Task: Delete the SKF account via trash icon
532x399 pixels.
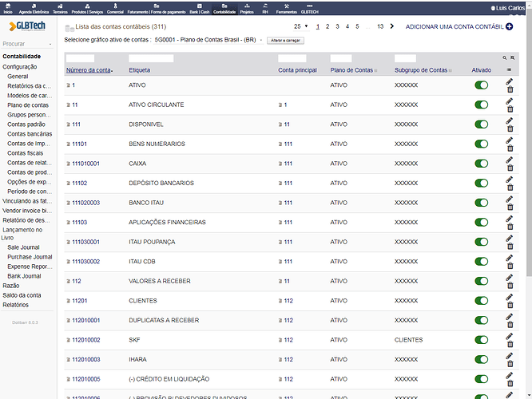Action: (510, 344)
